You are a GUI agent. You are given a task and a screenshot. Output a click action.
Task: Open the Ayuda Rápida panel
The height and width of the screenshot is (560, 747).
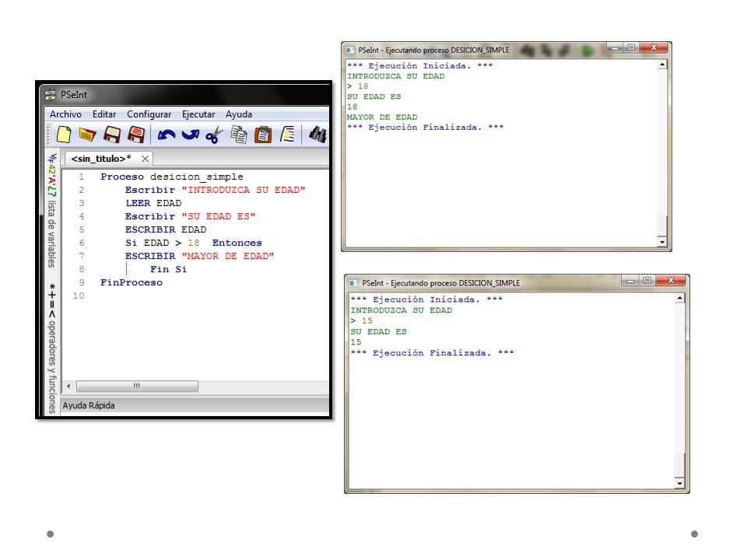(x=89, y=406)
